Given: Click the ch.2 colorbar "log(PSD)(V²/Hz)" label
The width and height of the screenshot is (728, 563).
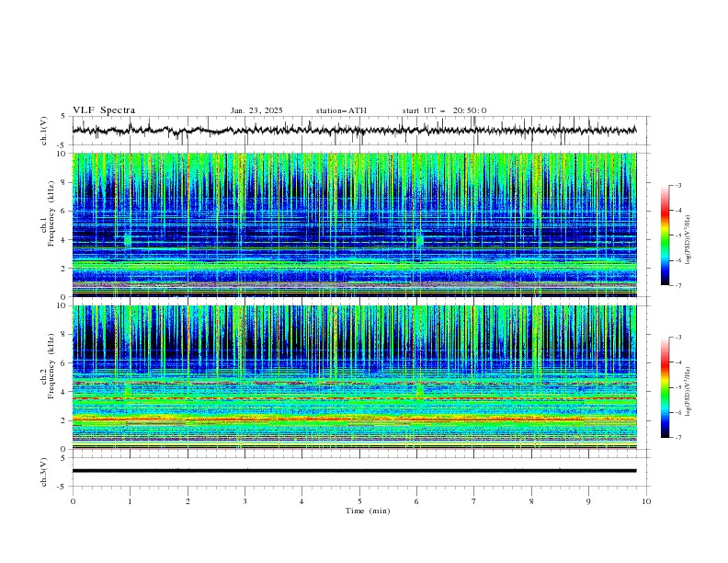Looking at the screenshot, I should tap(688, 392).
